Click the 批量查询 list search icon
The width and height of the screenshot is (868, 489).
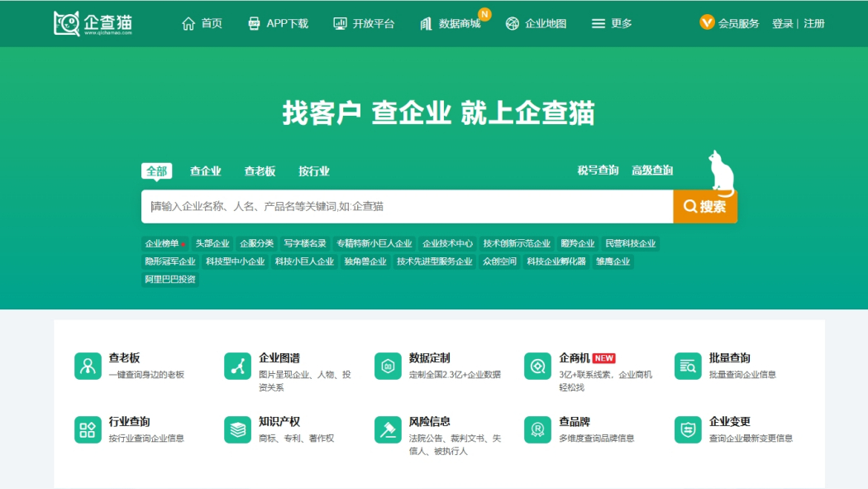point(688,366)
